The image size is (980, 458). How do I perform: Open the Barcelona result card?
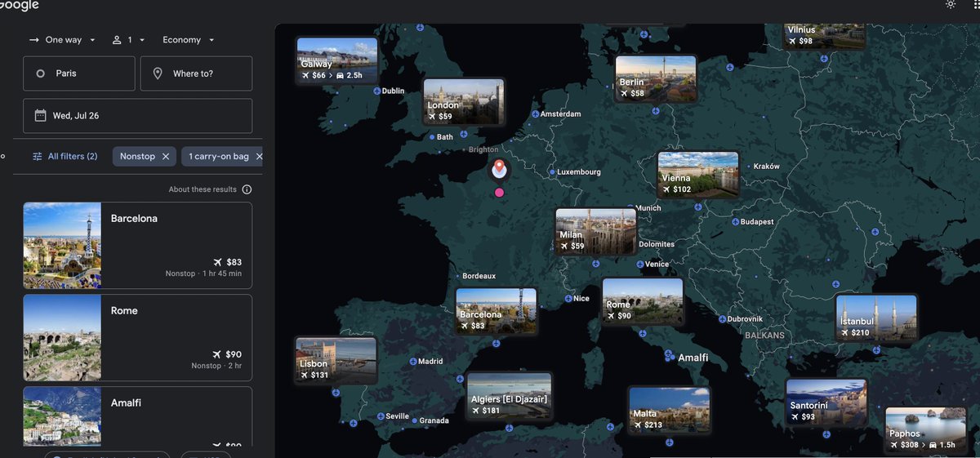[x=138, y=245]
